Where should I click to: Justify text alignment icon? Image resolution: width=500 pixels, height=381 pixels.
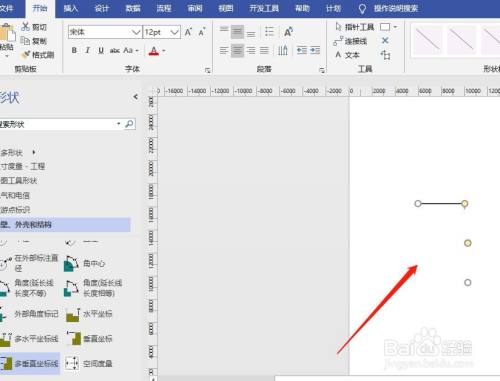click(x=264, y=51)
